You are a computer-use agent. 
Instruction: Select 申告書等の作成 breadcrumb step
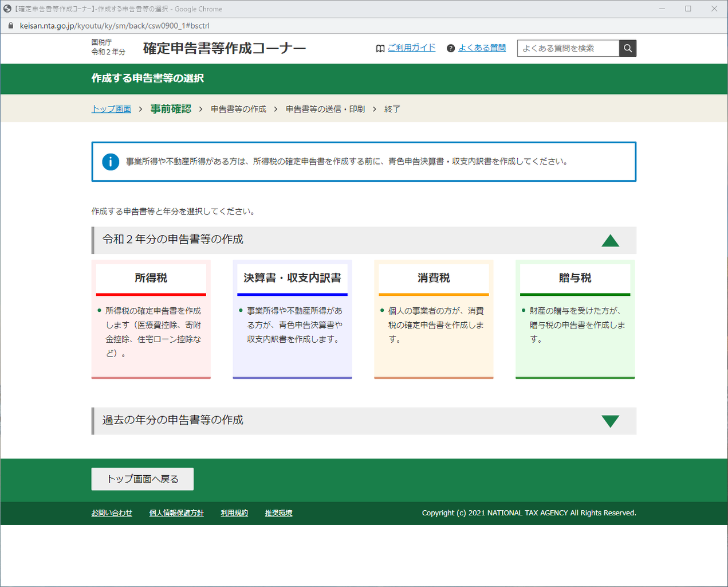pyautogui.click(x=238, y=109)
